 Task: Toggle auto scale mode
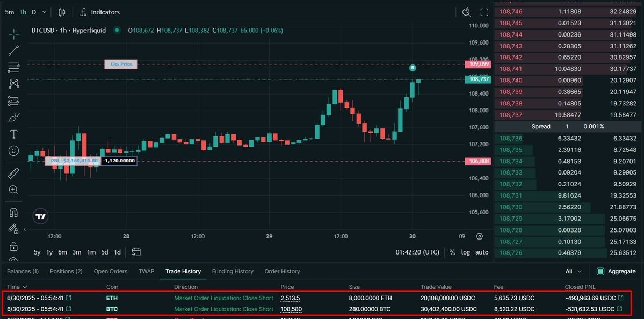tap(482, 252)
